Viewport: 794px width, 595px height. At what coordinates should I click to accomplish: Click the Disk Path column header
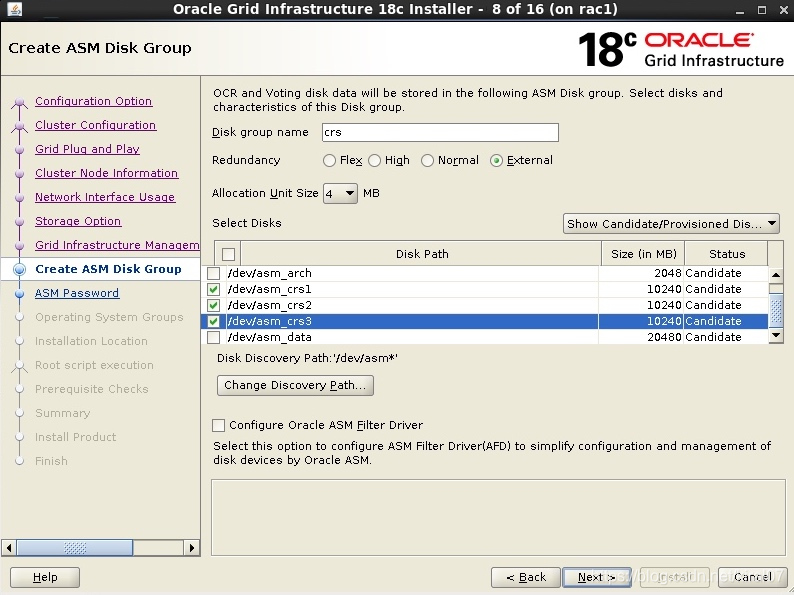pyautogui.click(x=422, y=254)
